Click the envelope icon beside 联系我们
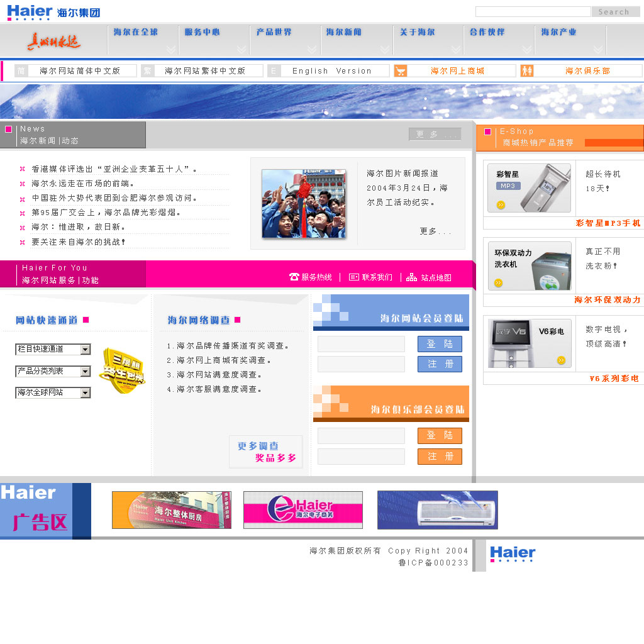 (353, 277)
